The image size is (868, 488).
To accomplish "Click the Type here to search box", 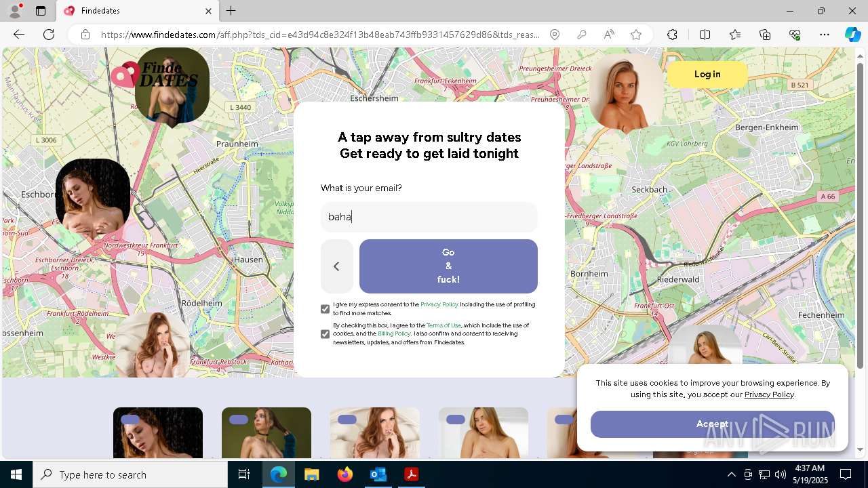I will coord(130,474).
